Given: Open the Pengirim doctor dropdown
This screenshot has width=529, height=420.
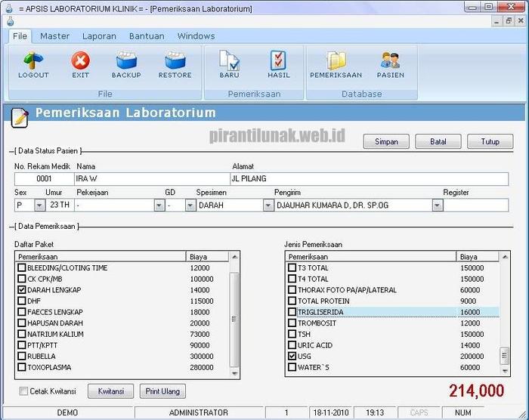Looking at the screenshot, I should [437, 205].
